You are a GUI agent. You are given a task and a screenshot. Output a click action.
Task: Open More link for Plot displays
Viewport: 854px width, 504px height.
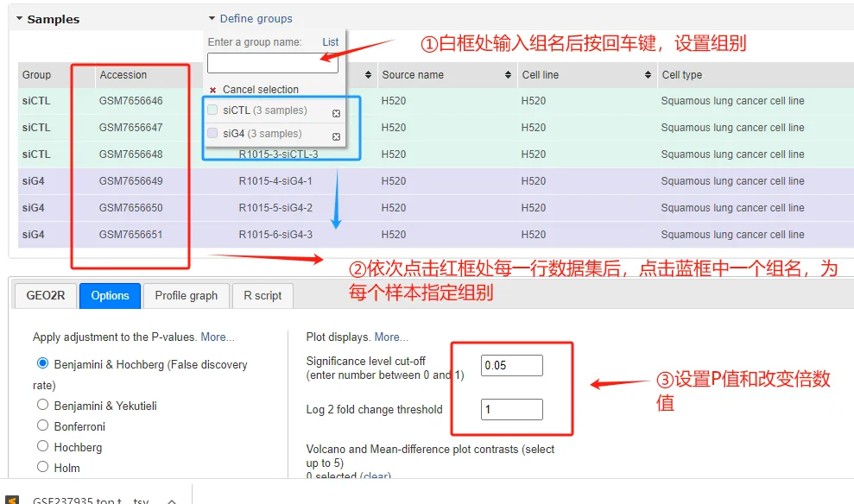391,337
